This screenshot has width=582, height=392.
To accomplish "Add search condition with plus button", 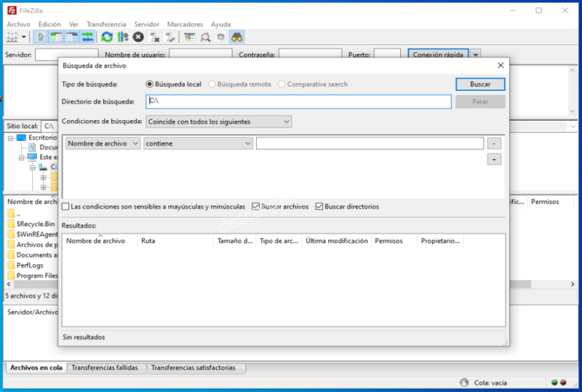I will [x=494, y=159].
